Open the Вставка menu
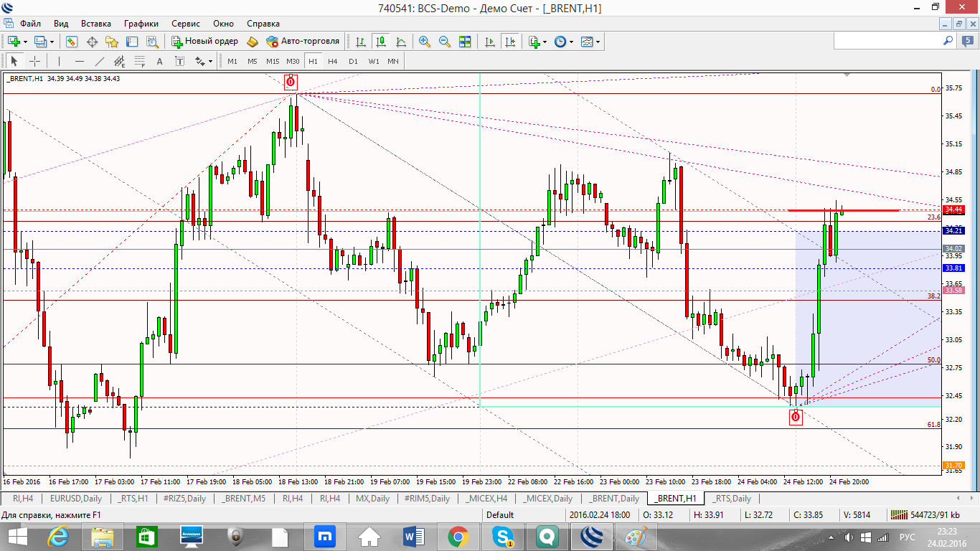Screen dimensions: 980x551 (x=96, y=24)
